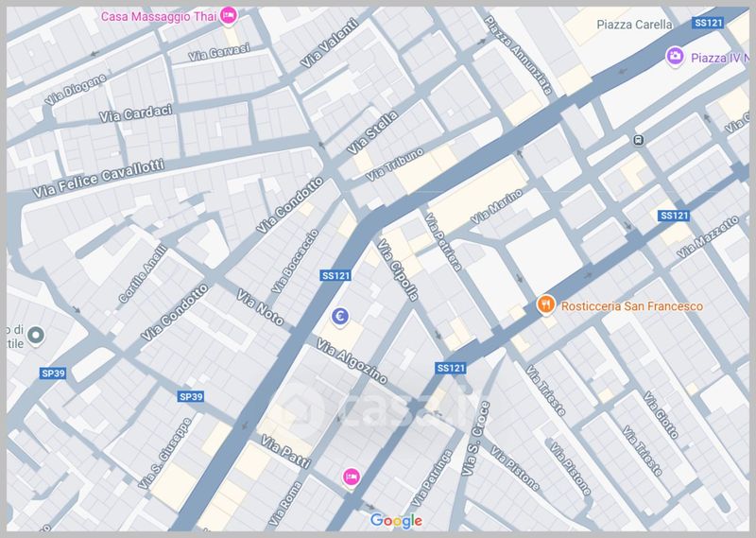Click the Via Felice Cavallotti street label
Viewport: 756px width, 538px height.
pyautogui.click(x=98, y=179)
